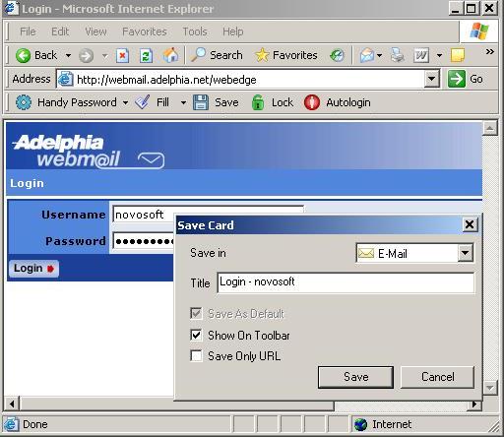
Task: Open the Edit button dropdown arrow
Action: pyautogui.click(x=439, y=55)
